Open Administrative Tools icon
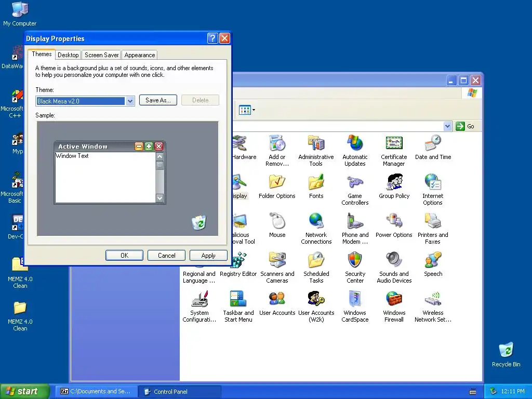The height and width of the screenshot is (399, 532). [x=316, y=150]
